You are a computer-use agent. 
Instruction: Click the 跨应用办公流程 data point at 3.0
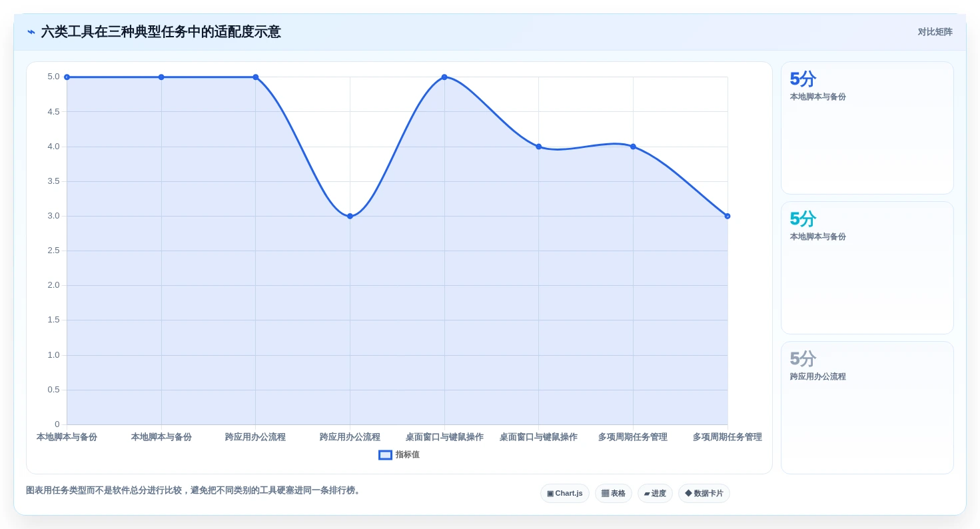350,216
